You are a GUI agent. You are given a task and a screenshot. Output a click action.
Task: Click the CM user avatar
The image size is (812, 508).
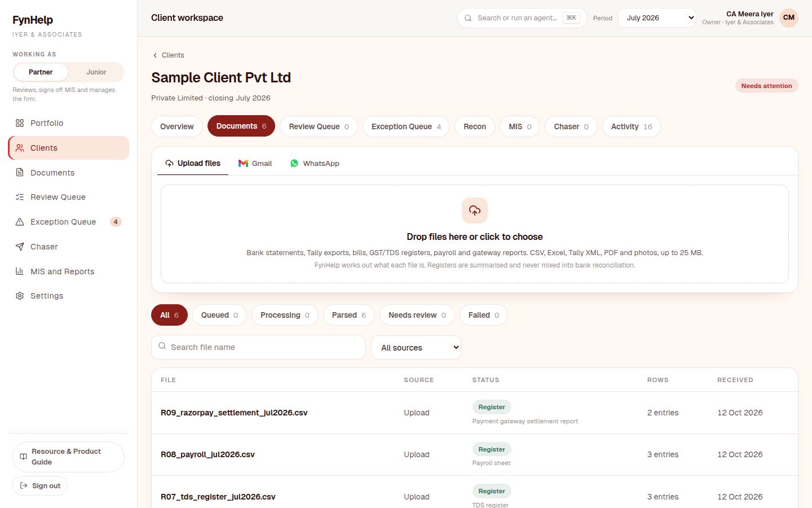pyautogui.click(x=789, y=17)
